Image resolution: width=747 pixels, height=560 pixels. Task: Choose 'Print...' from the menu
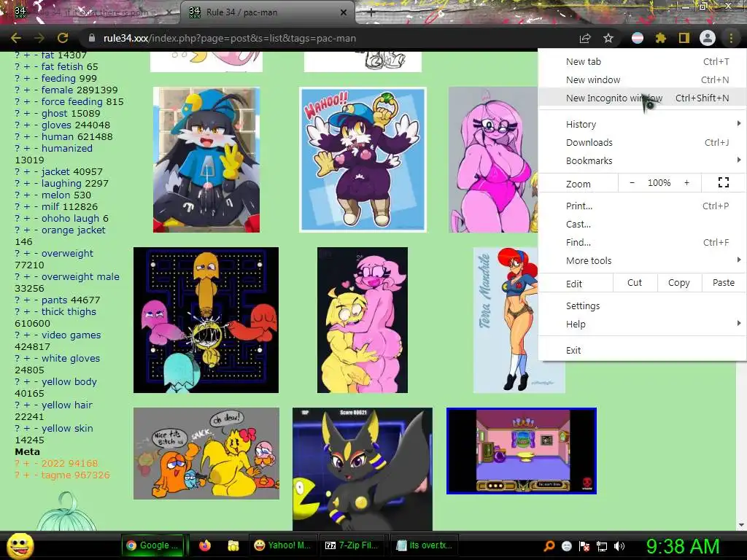click(642, 206)
